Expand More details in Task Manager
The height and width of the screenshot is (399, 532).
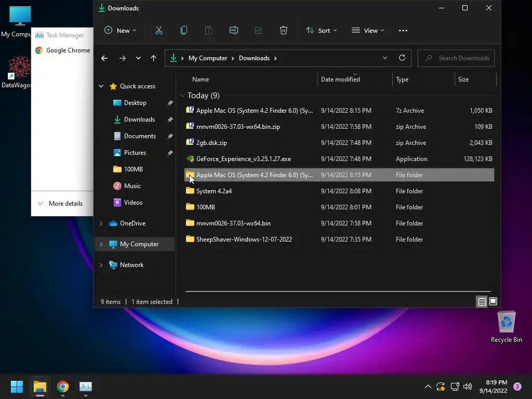tap(60, 204)
